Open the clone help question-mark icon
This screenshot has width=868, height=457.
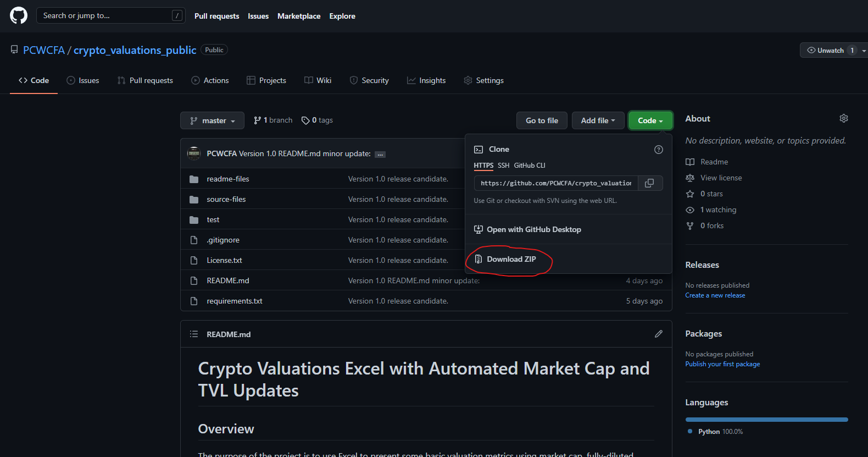pos(659,150)
